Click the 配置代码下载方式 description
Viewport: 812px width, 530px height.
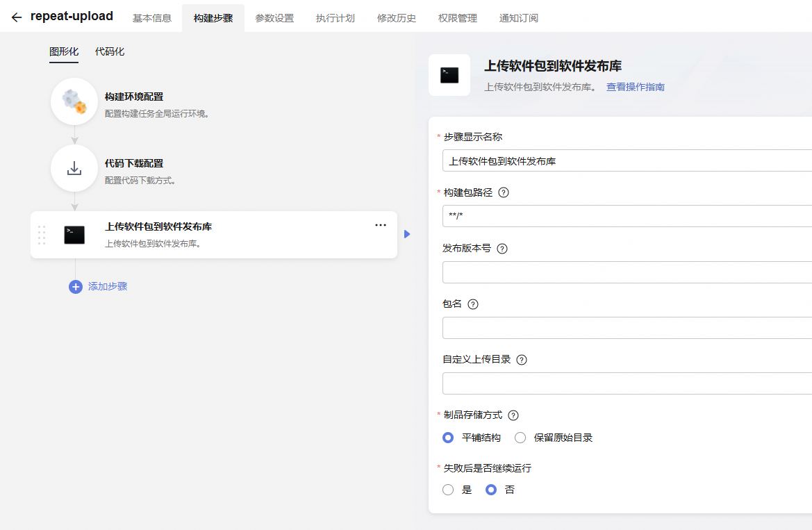tap(140, 181)
